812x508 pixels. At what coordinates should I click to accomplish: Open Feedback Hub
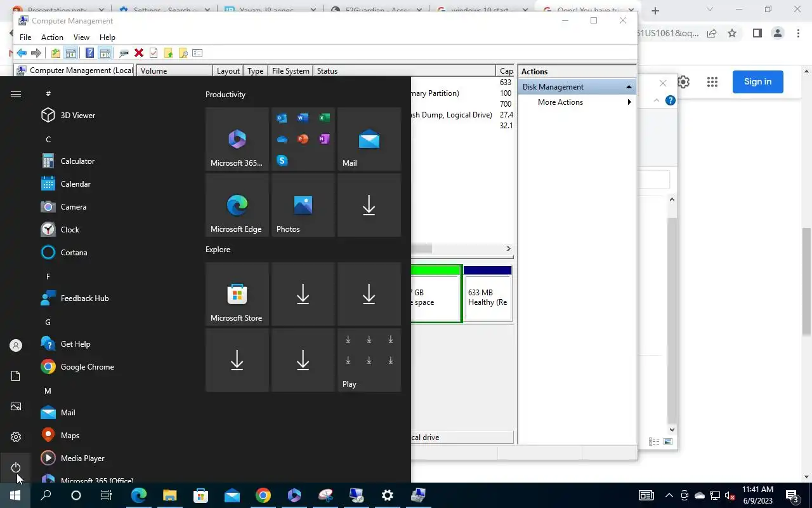84,298
